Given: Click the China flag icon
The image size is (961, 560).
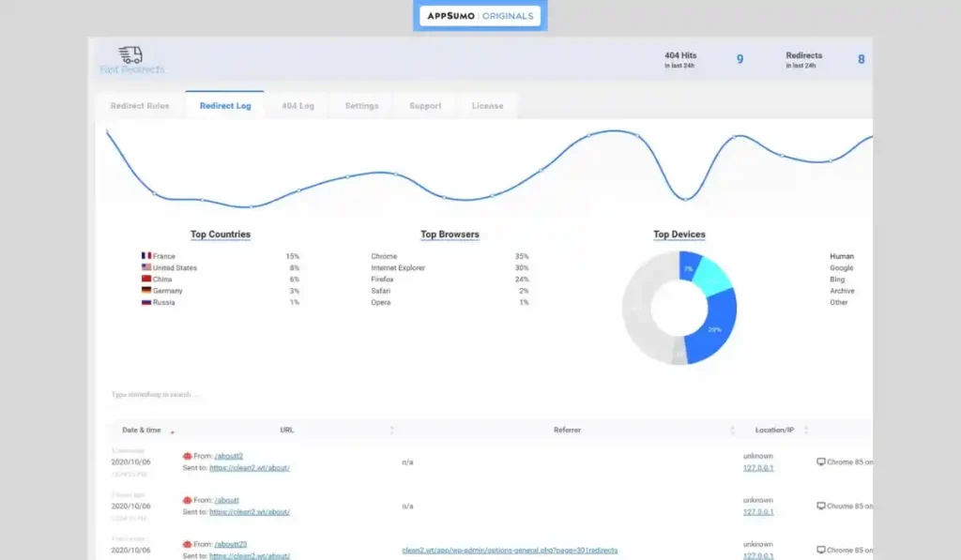Looking at the screenshot, I should pyautogui.click(x=146, y=280).
